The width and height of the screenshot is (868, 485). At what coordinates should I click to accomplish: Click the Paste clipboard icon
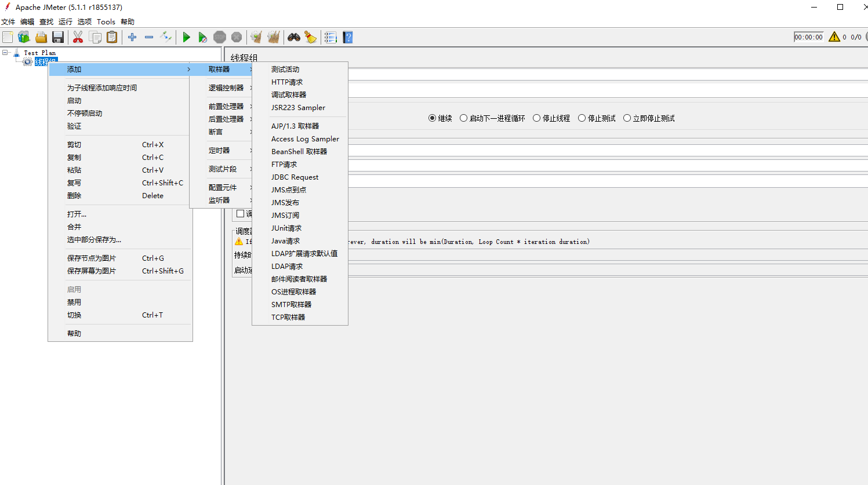click(112, 37)
